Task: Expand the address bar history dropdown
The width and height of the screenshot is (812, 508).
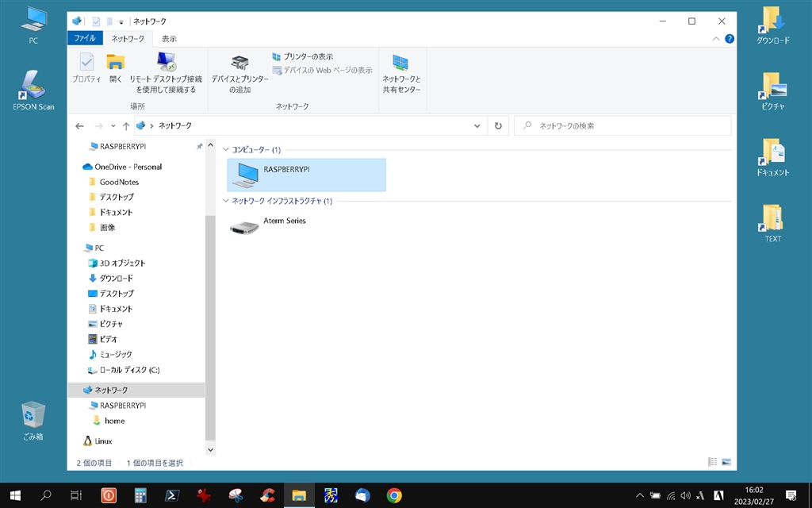Action: point(477,126)
